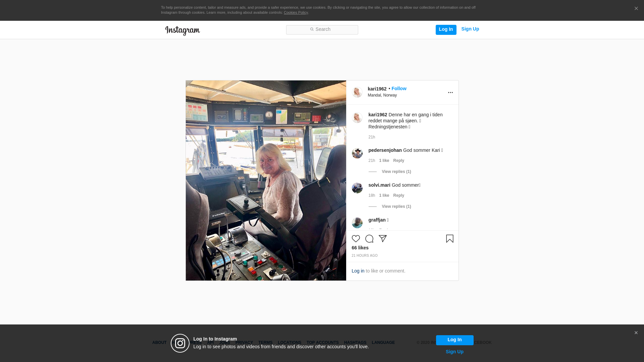Open the HASHTAGS footer link
644x362 pixels.
(355, 343)
